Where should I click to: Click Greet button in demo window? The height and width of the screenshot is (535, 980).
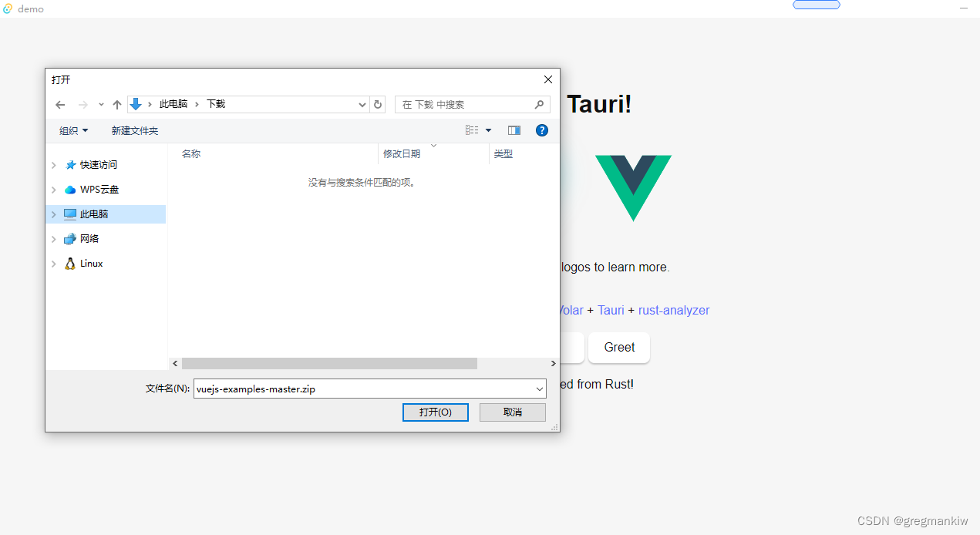tap(619, 348)
